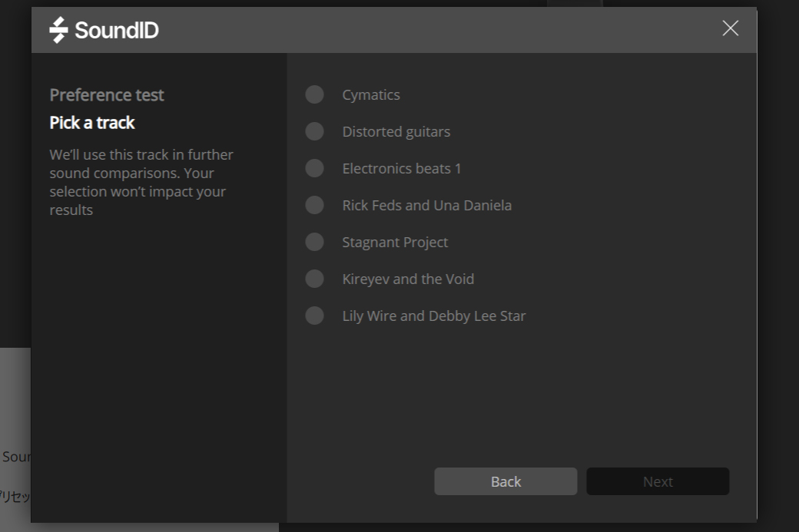This screenshot has height=532, width=799.
Task: Select the Lily Wire and Debby Lee Star radio button
Action: coord(314,316)
